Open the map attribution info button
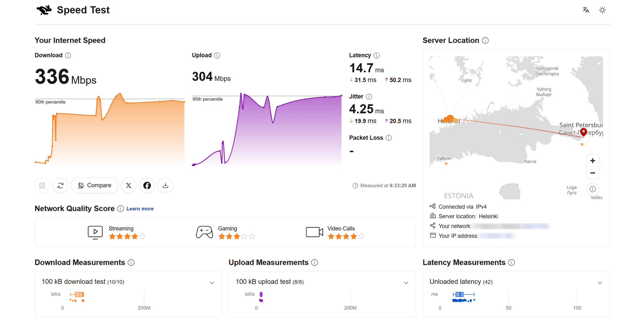644x322 pixels. (x=592, y=189)
